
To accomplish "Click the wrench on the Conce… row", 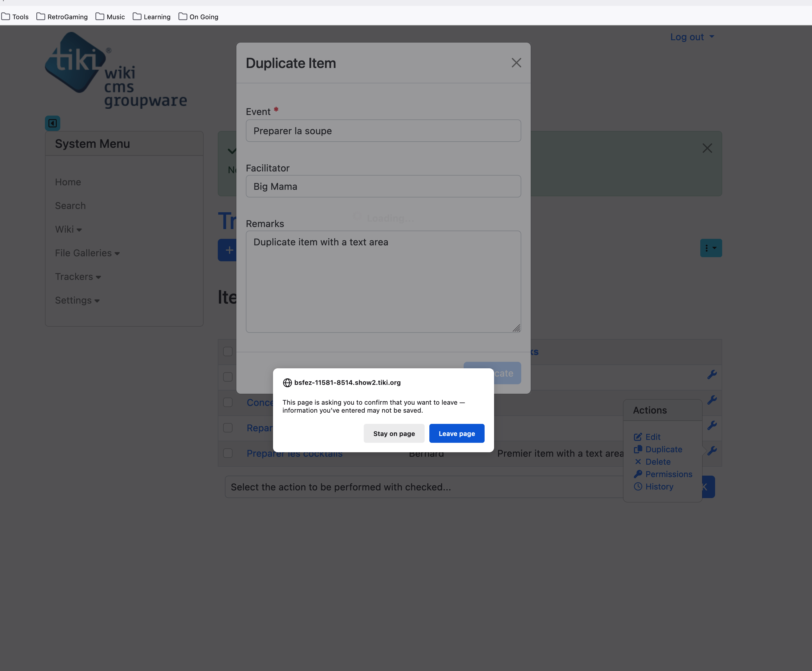I will (x=712, y=400).
